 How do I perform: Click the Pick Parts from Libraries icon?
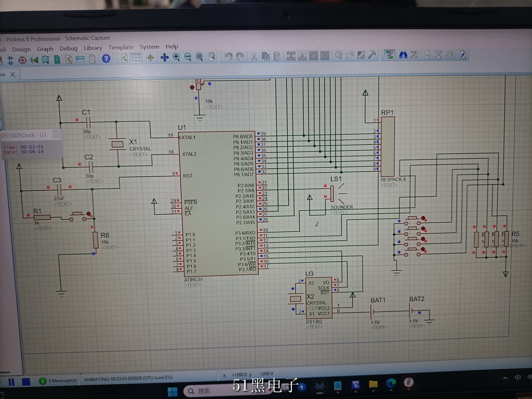tap(338, 55)
